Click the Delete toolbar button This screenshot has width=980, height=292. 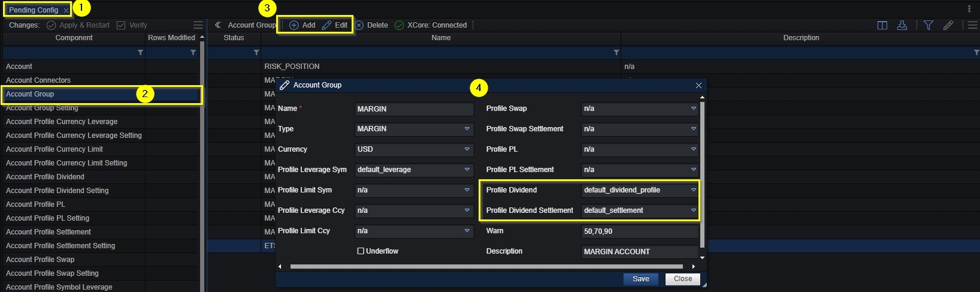pyautogui.click(x=371, y=25)
